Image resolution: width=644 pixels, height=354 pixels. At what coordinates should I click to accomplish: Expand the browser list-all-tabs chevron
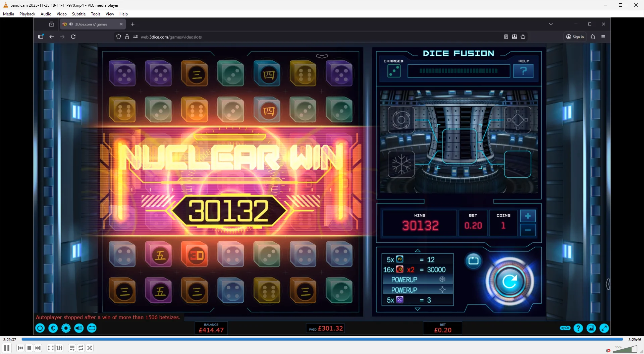pyautogui.click(x=551, y=24)
